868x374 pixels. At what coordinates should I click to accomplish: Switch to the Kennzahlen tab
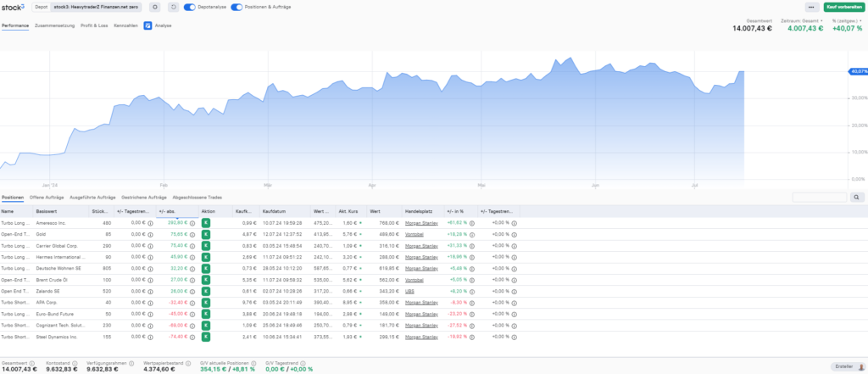pos(125,25)
